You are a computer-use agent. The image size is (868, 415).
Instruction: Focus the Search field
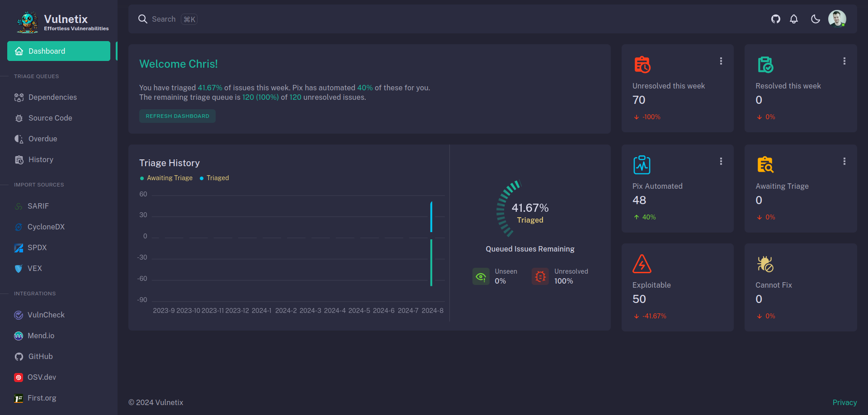click(164, 19)
